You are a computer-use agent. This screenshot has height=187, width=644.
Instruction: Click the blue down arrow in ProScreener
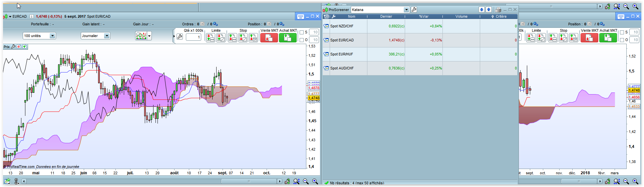click(481, 10)
